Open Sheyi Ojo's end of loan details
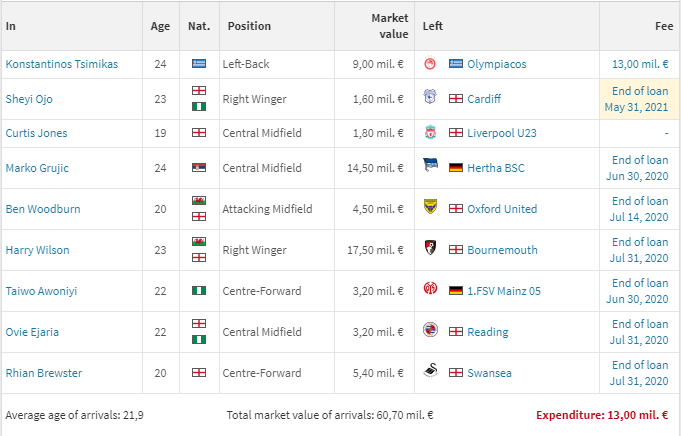This screenshot has width=681, height=436. pyautogui.click(x=640, y=99)
